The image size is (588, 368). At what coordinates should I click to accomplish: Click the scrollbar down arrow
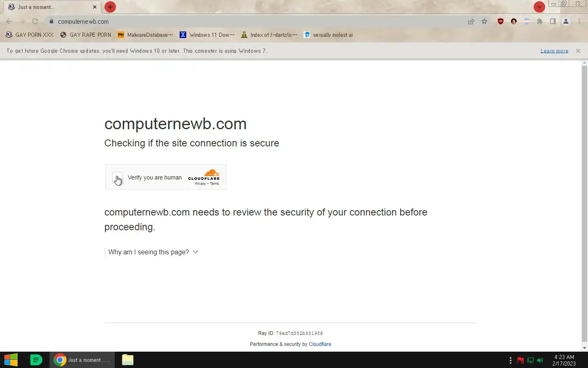coord(584,348)
